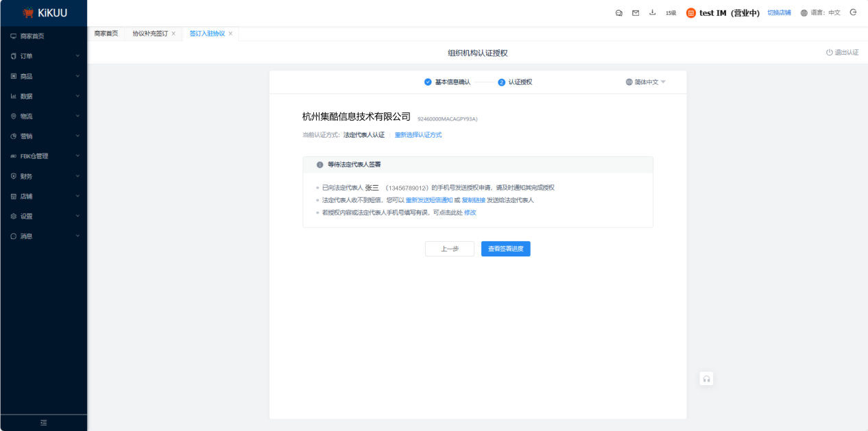Image resolution: width=868 pixels, height=431 pixels.
Task: Click the 复制链接 link
Action: pyautogui.click(x=474, y=200)
